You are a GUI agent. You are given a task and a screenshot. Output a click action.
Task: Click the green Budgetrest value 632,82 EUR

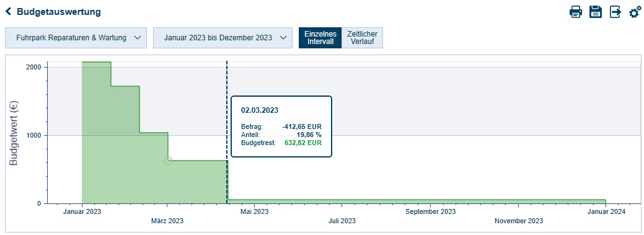(x=303, y=143)
